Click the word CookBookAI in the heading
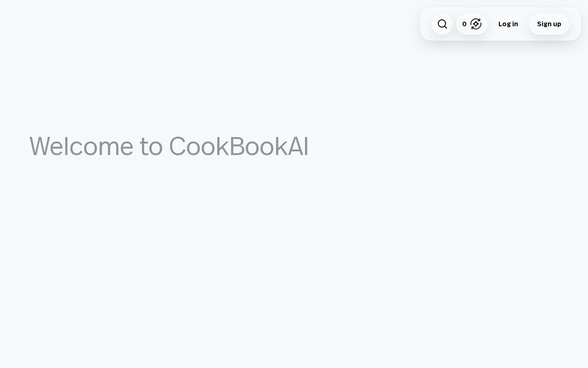The image size is (588, 368). coord(238,146)
